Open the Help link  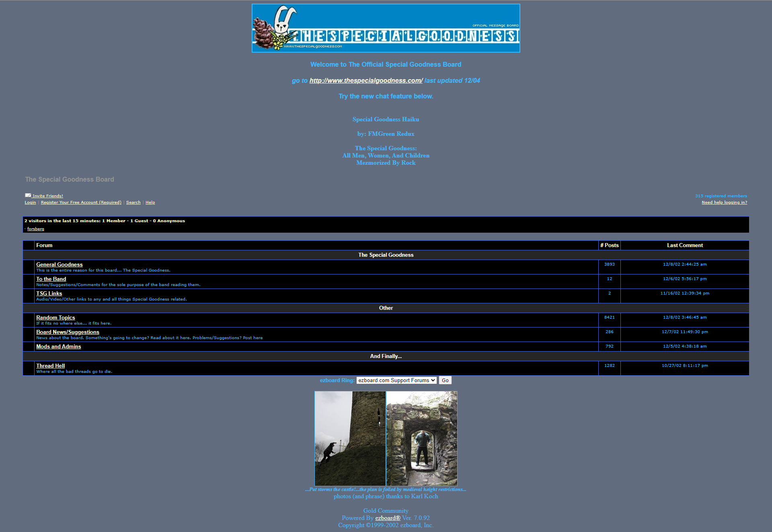150,203
